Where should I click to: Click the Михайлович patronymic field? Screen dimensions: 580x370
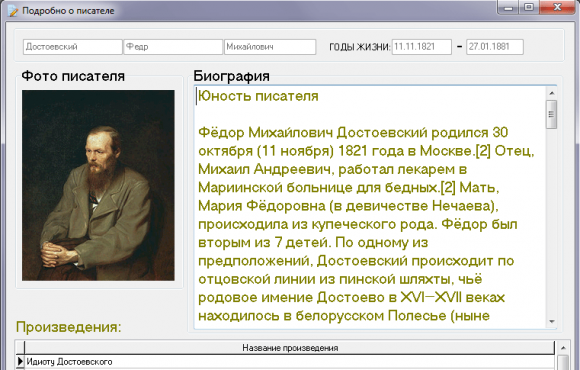[270, 47]
